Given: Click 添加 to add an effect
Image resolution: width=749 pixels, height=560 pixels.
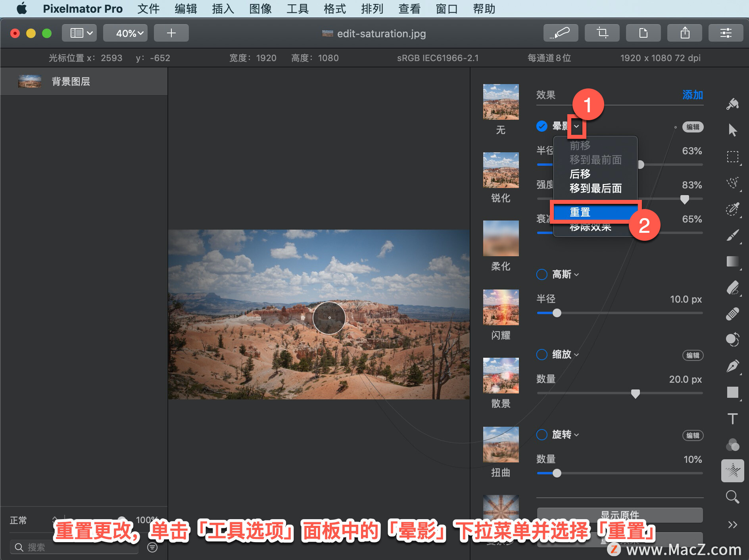Looking at the screenshot, I should 693,95.
